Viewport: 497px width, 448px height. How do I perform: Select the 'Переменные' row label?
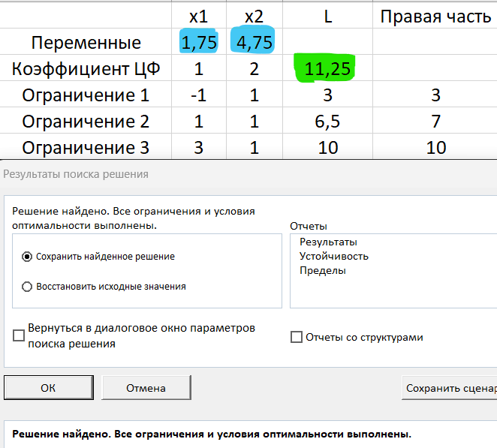click(86, 42)
